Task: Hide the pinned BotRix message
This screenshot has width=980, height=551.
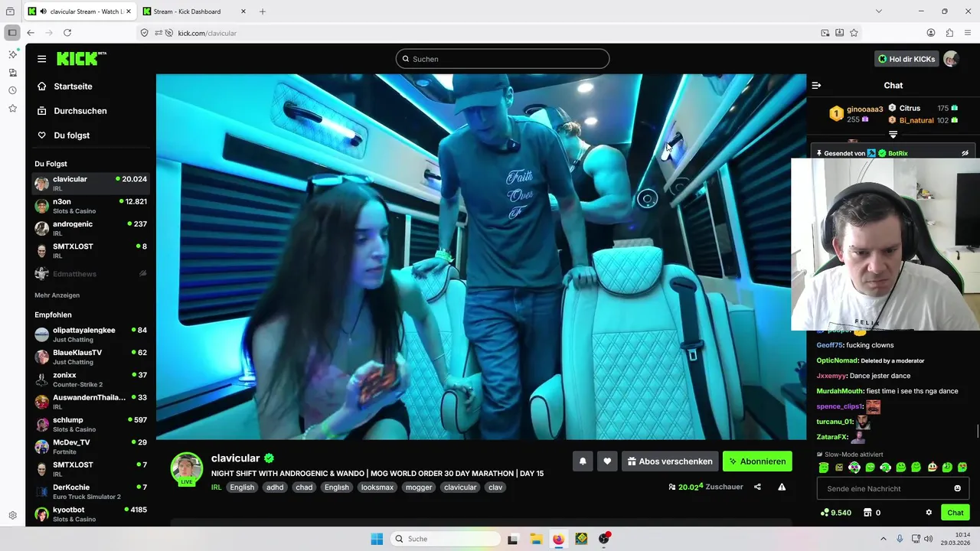Action: [965, 153]
